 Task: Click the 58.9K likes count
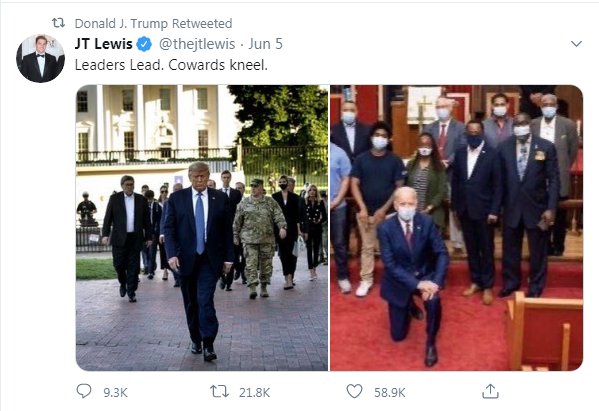pyautogui.click(x=390, y=392)
